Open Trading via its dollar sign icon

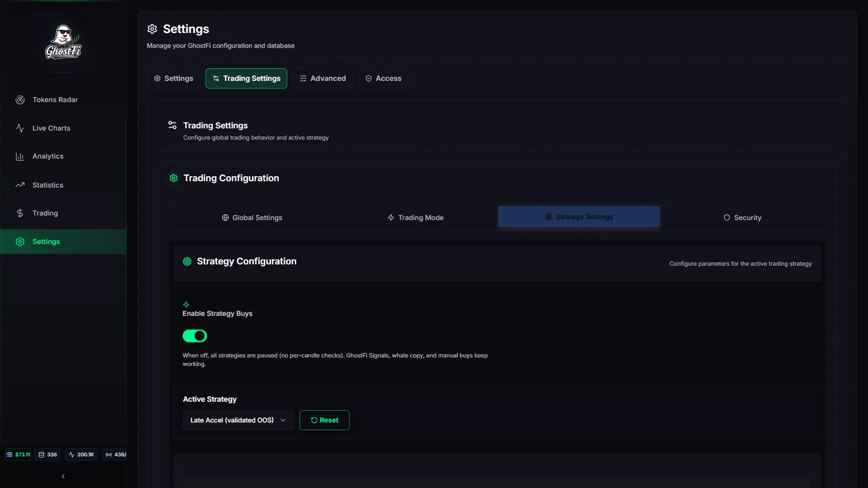(x=20, y=213)
